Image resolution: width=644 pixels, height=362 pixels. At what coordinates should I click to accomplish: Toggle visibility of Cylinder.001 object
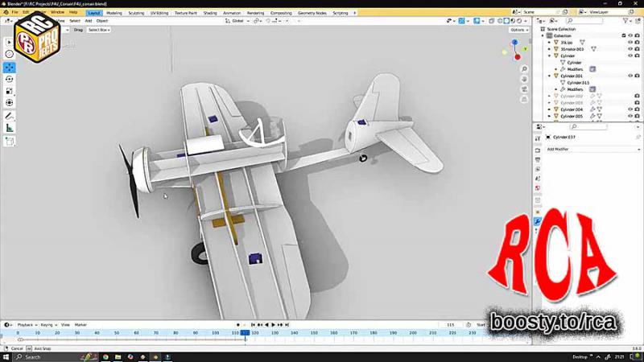tap(630, 76)
